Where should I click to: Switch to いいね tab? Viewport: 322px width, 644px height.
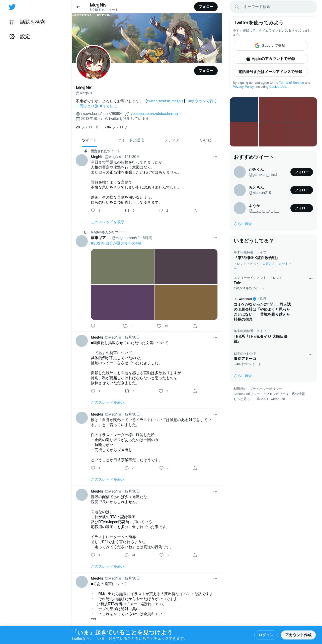[x=206, y=140]
